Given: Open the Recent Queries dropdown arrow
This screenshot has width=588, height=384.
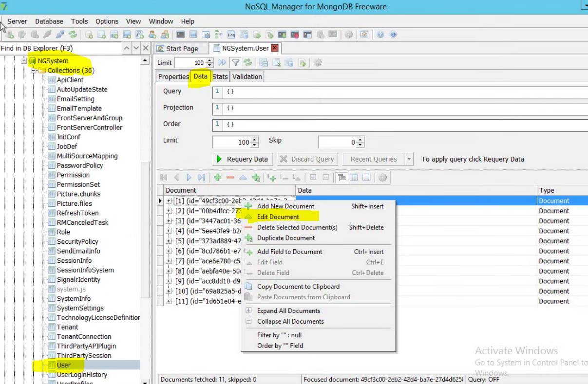Looking at the screenshot, I should point(409,159).
